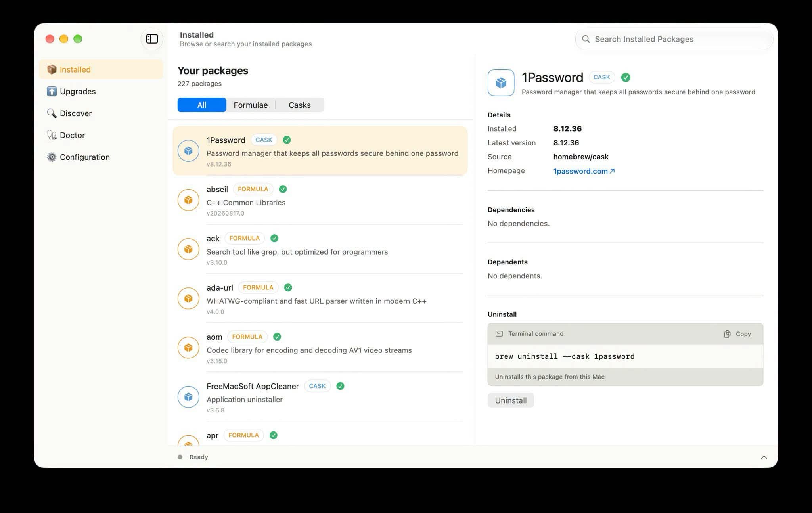Click the ack package icon
Viewport: 812px width, 513px height.
[188, 249]
